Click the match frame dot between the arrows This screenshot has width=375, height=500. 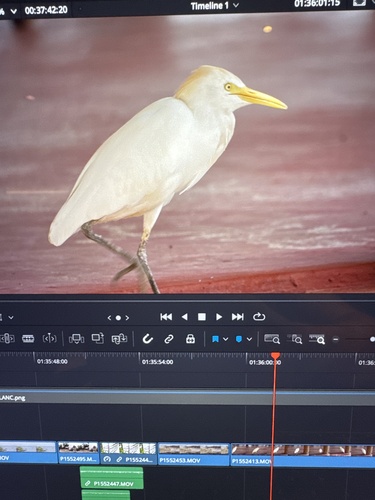point(118,318)
